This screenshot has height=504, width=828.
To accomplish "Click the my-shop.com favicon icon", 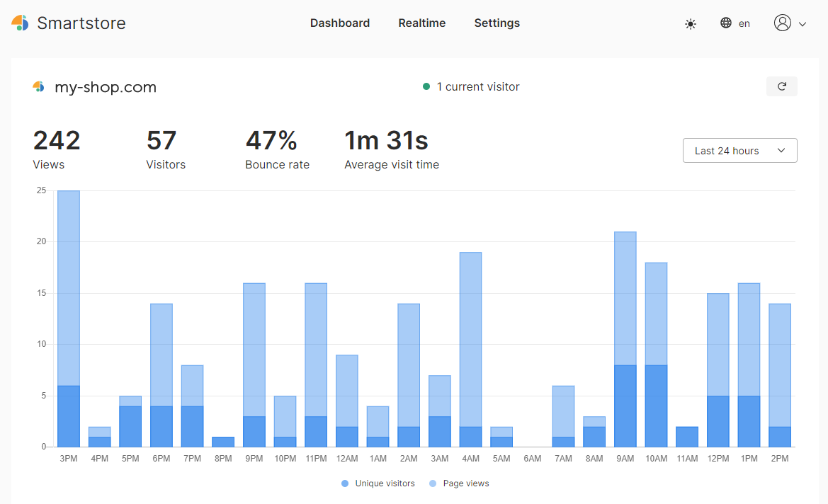I will [x=39, y=86].
